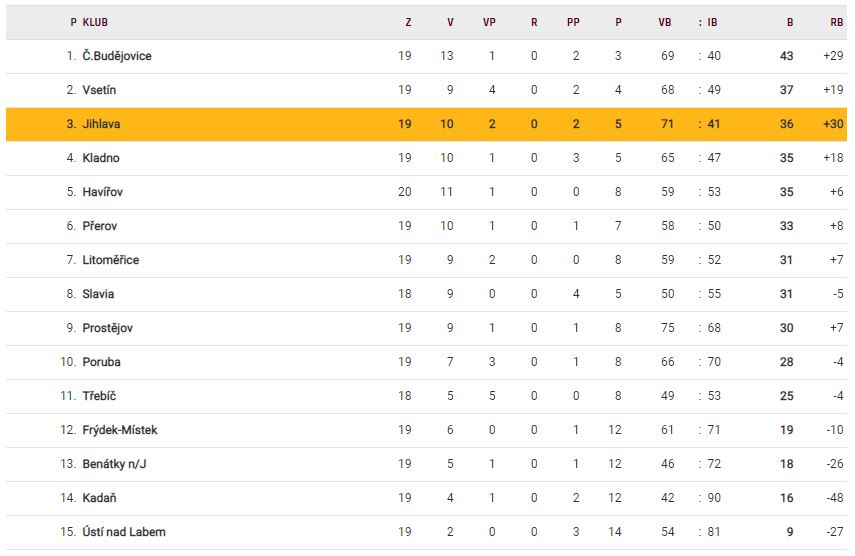Select the Litoměřice team name
The height and width of the screenshot is (556, 855).
pos(111,260)
